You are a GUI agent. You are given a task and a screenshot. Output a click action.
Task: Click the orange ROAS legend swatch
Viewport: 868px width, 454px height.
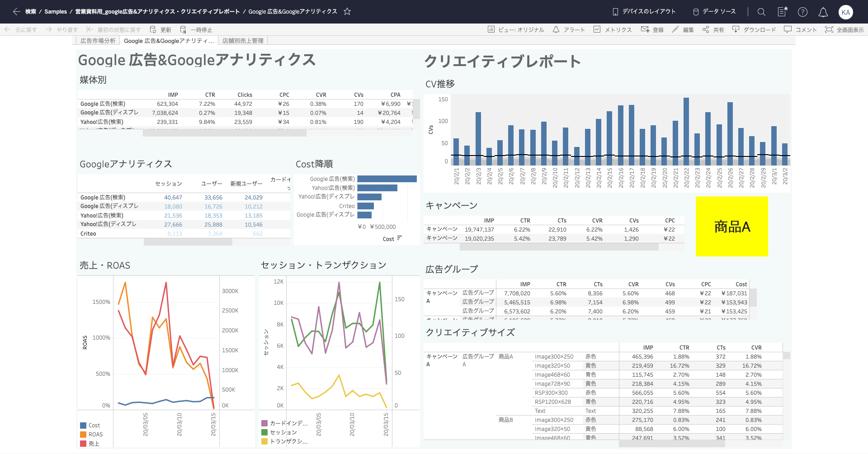(83, 435)
